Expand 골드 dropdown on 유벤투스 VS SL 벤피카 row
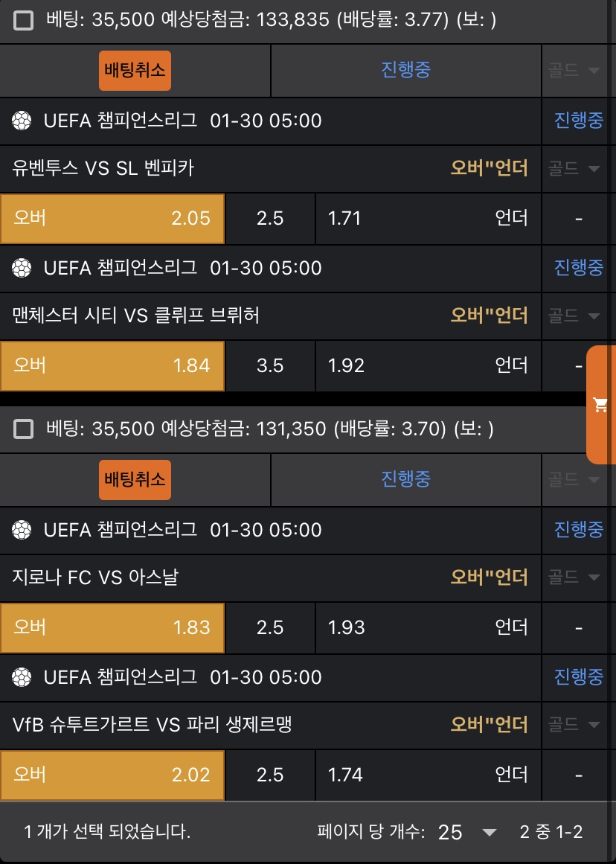Viewport: 616px width, 864px height. pyautogui.click(x=574, y=169)
